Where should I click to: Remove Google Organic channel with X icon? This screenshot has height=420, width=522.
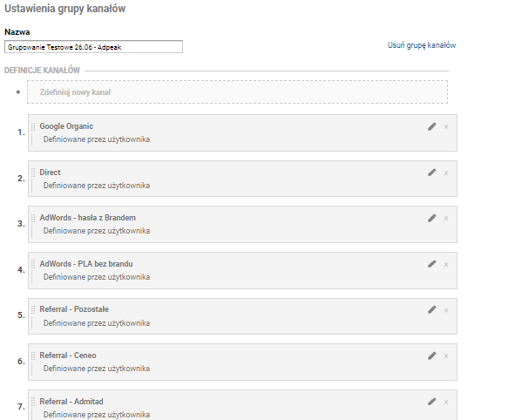click(x=446, y=127)
